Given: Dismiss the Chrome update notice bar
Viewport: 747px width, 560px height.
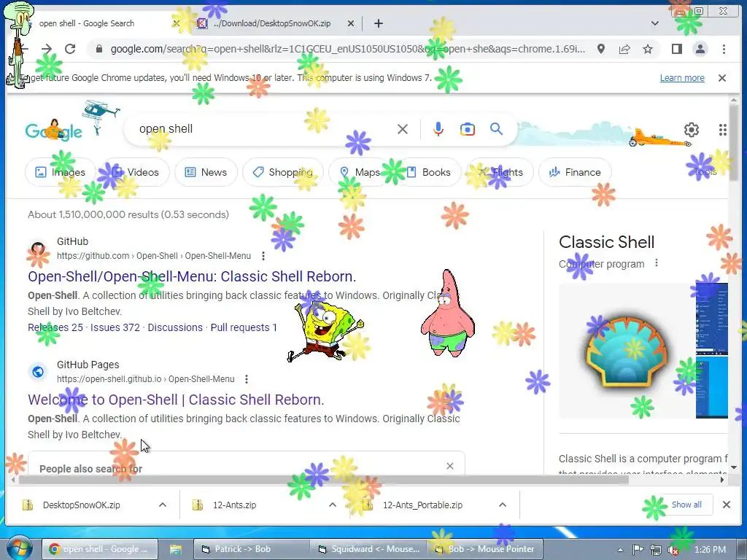Looking at the screenshot, I should (x=721, y=78).
